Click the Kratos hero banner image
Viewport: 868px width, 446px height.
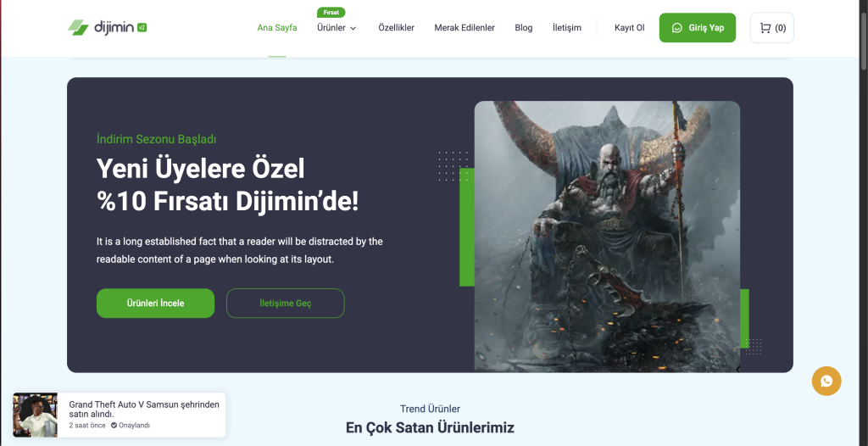tap(607, 236)
